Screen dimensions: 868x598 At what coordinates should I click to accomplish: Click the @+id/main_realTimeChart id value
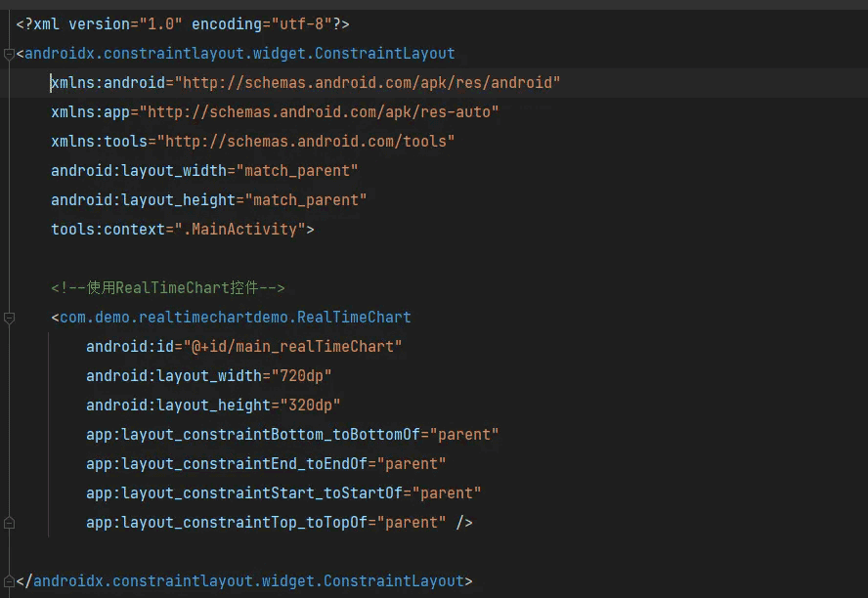292,347
